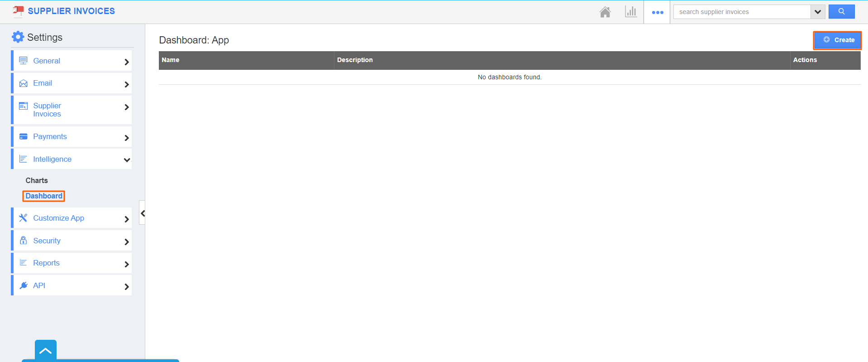Open the General settings menu

click(x=72, y=61)
